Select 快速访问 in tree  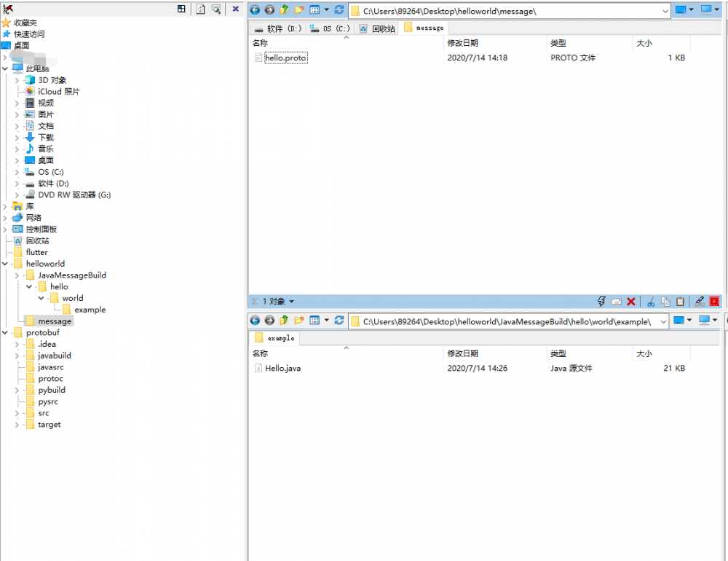click(29, 34)
